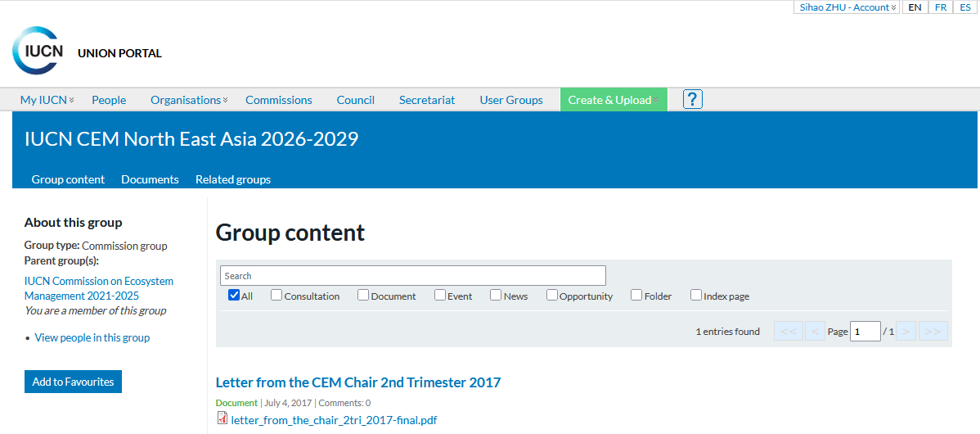Click the UNION PORTAL heading
The width and height of the screenshot is (980, 434).
point(119,53)
